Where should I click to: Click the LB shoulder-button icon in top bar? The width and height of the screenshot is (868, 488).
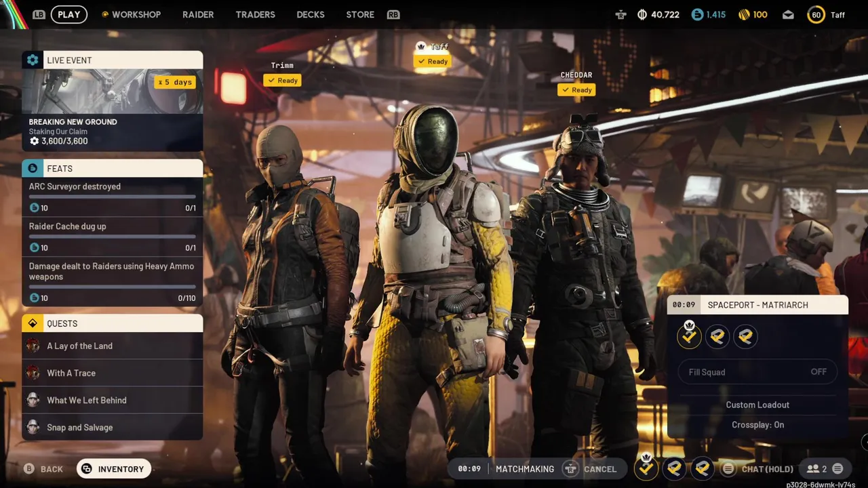[x=39, y=14]
